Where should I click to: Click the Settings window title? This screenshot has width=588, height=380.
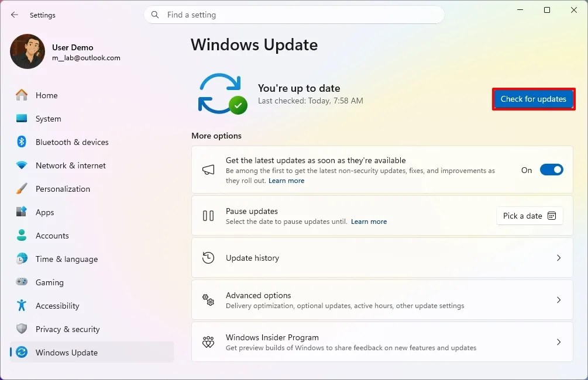click(42, 15)
